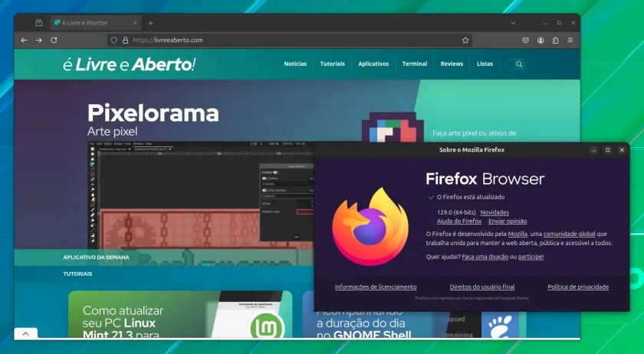Open the Notícias menu item
Viewport: 644px width, 354px height.
[295, 64]
